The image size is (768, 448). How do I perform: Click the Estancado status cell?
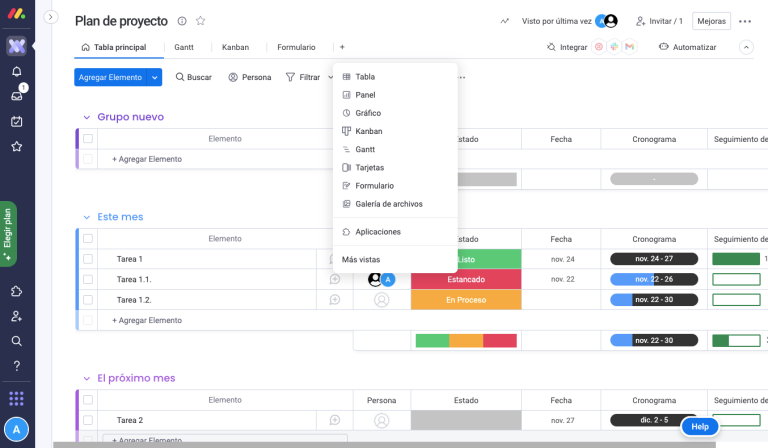click(466, 280)
